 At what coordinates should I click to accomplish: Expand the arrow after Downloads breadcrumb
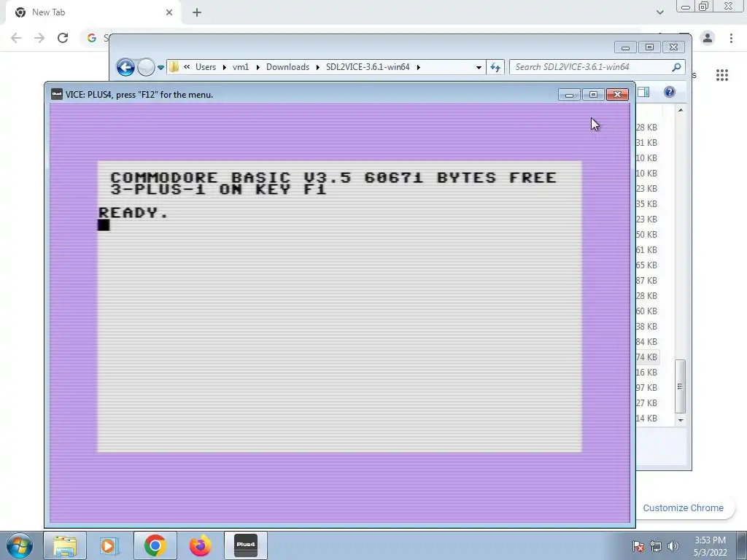(x=318, y=67)
